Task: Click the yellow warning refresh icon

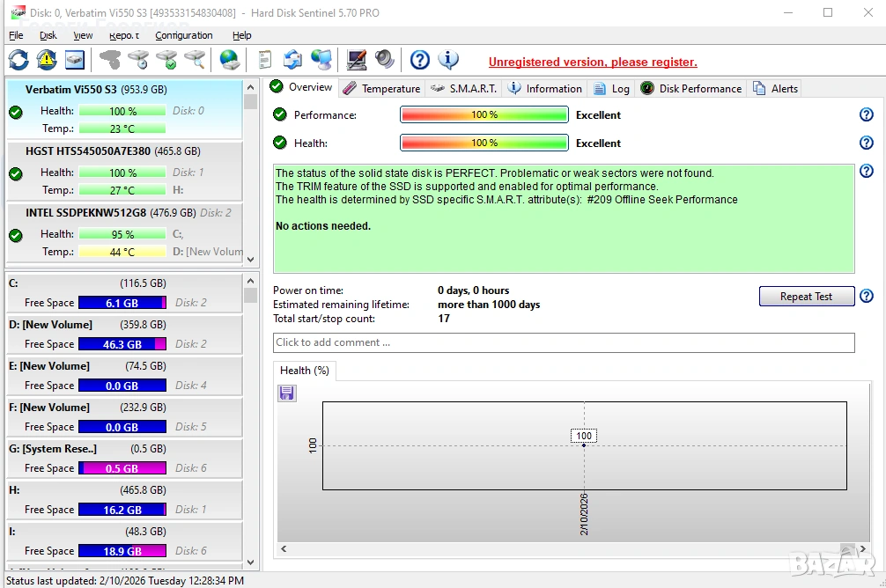Action: (x=47, y=60)
